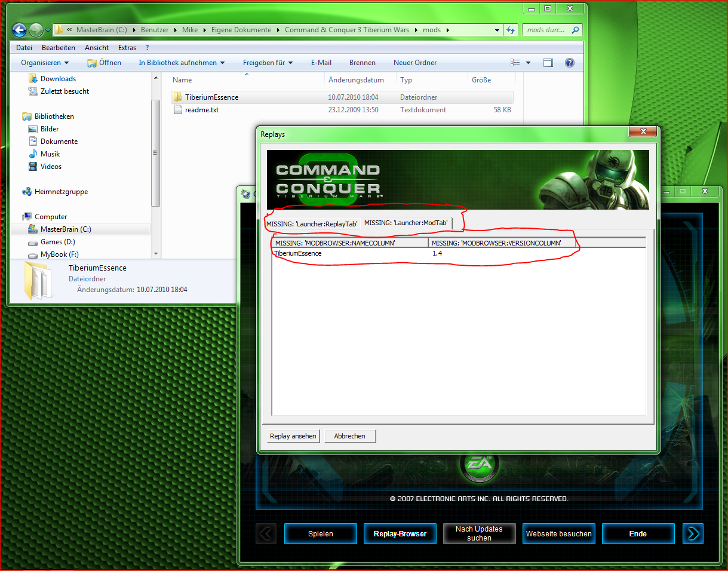The image size is (728, 571).
Task: Open the Bearbeiten menu
Action: point(59,48)
